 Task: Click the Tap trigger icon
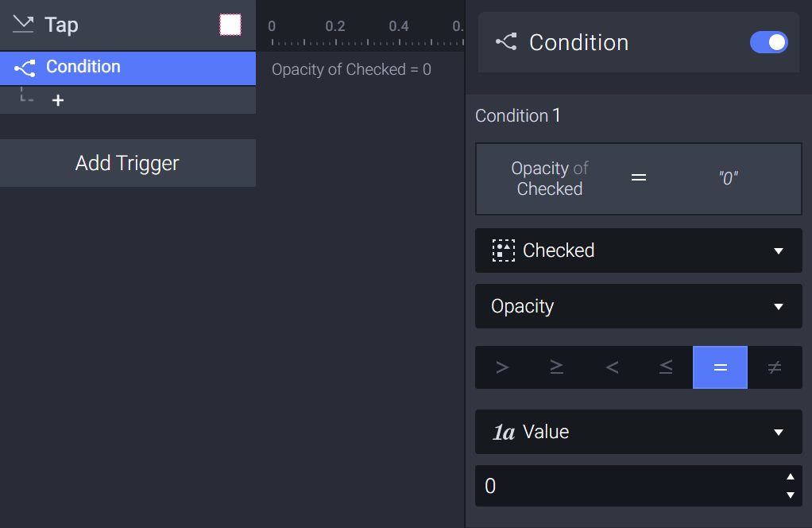(23, 25)
